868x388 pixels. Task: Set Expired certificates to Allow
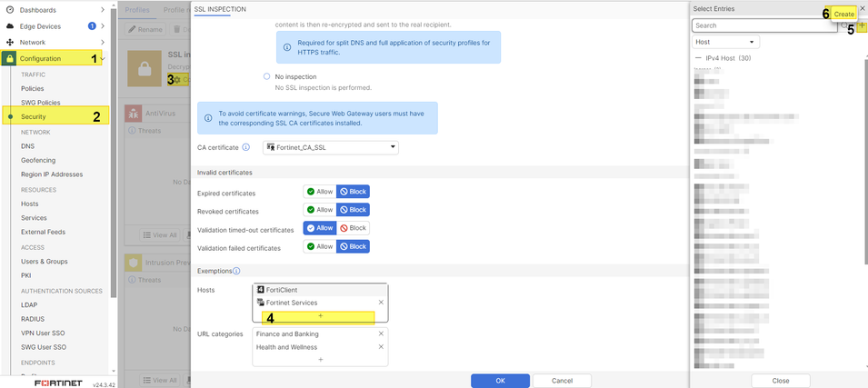pyautogui.click(x=319, y=192)
